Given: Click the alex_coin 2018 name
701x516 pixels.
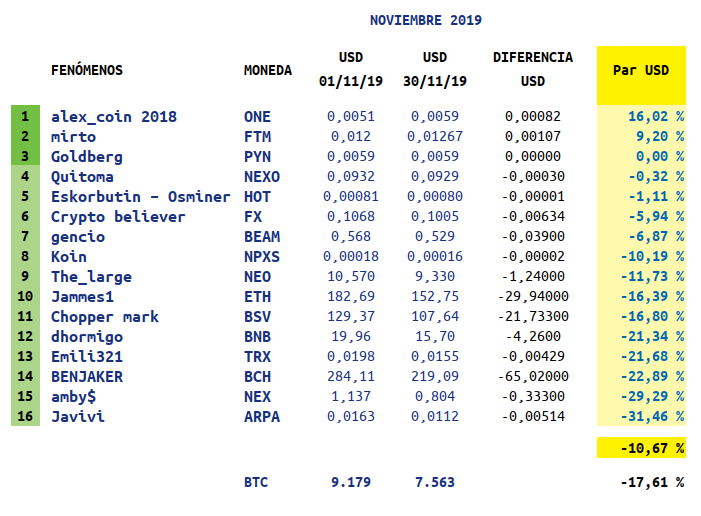Looking at the screenshot, I should 113,116.
